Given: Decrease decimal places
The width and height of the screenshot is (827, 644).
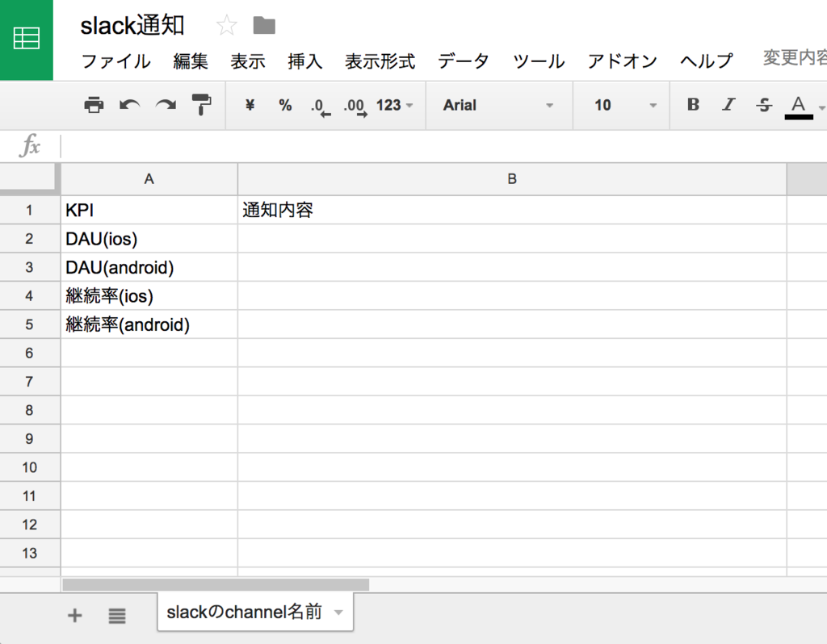Looking at the screenshot, I should point(321,107).
